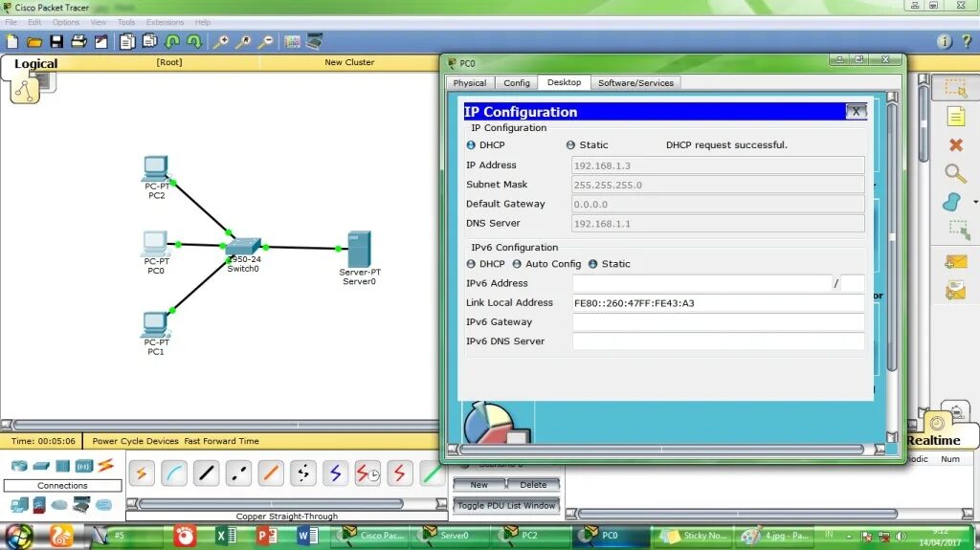
Task: Open the Physical tab of PC0
Action: tap(470, 82)
